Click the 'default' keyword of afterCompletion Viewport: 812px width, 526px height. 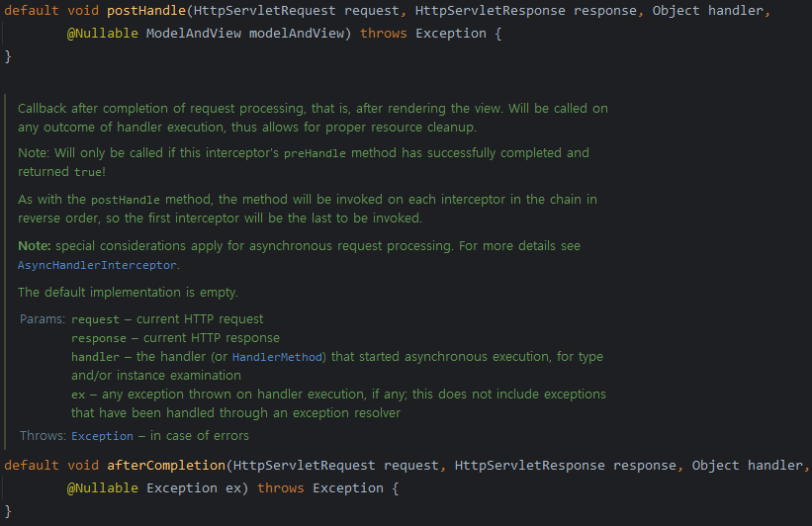pyautogui.click(x=32, y=466)
